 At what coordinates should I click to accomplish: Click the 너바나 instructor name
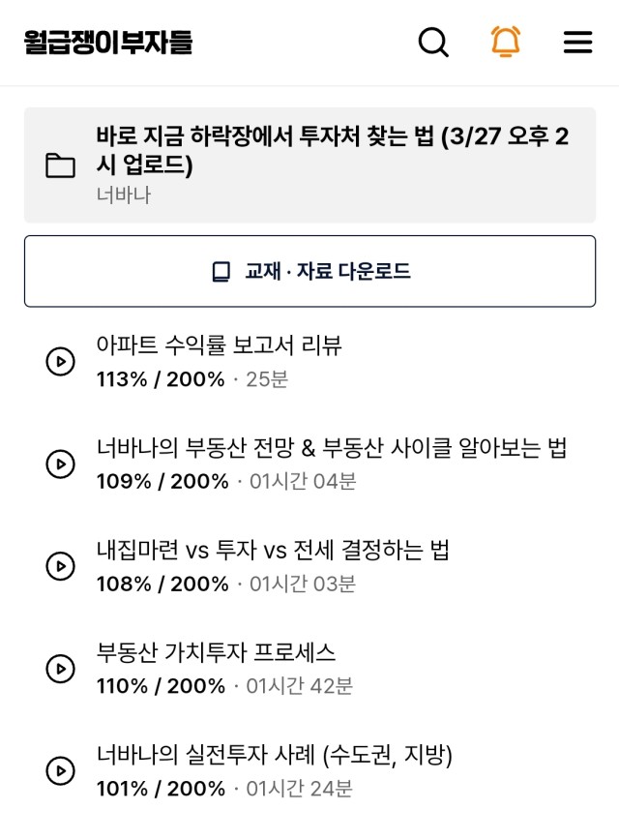(x=124, y=195)
